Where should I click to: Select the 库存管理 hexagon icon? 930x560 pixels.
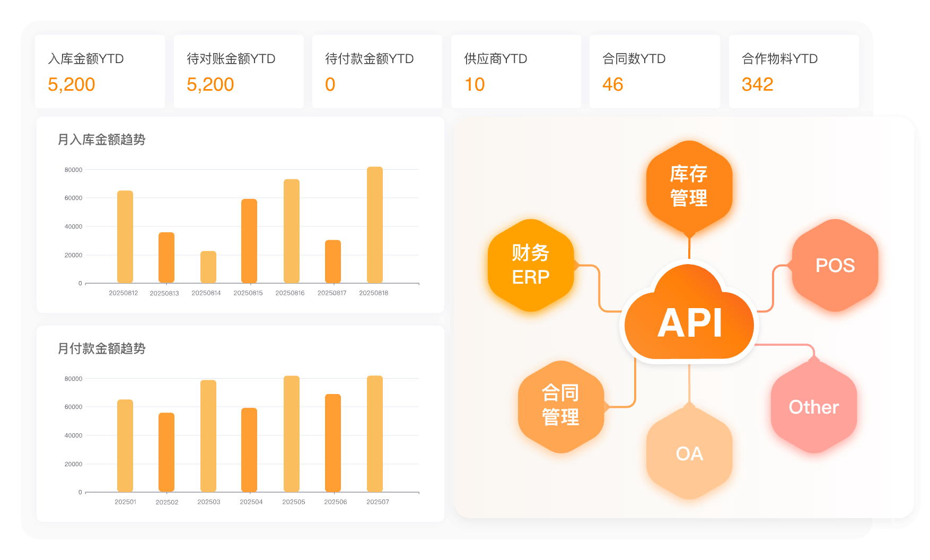click(689, 186)
